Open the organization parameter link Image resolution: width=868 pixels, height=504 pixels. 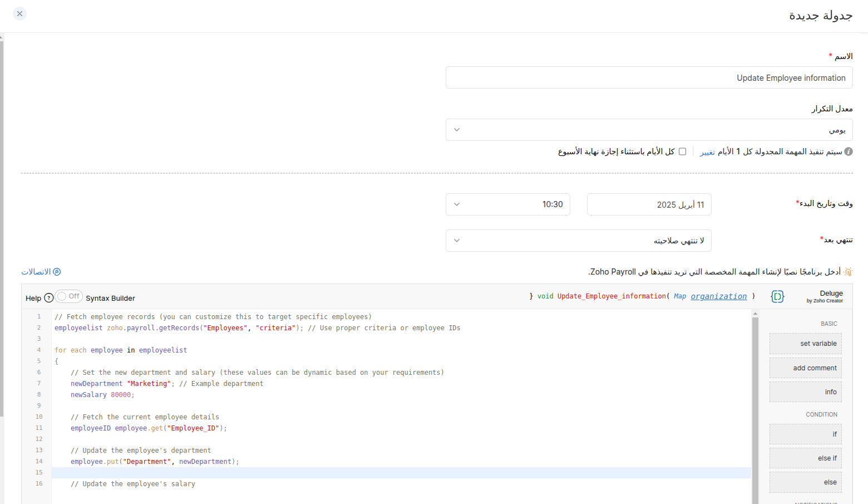[718, 296]
